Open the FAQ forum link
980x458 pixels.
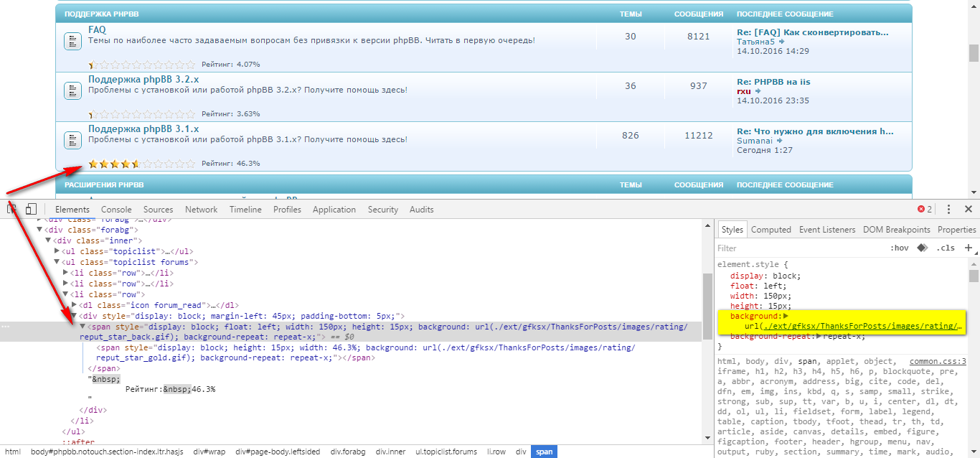(x=97, y=30)
